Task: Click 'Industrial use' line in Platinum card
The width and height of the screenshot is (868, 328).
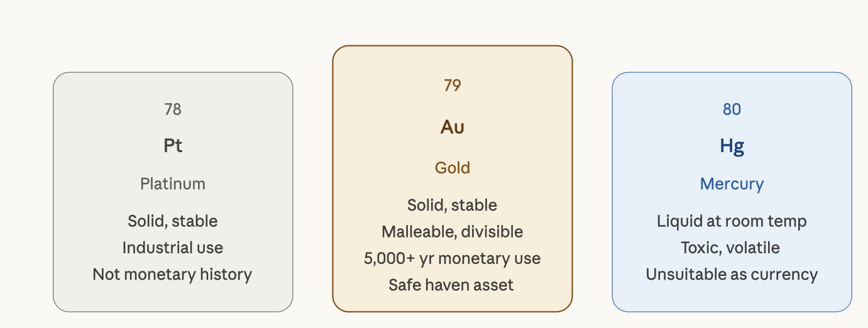Action: click(173, 248)
